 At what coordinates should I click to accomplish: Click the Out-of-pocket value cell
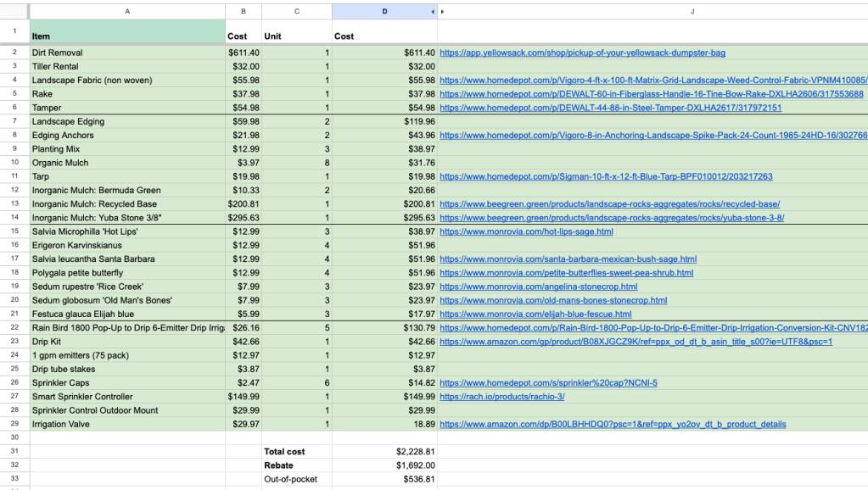click(384, 479)
